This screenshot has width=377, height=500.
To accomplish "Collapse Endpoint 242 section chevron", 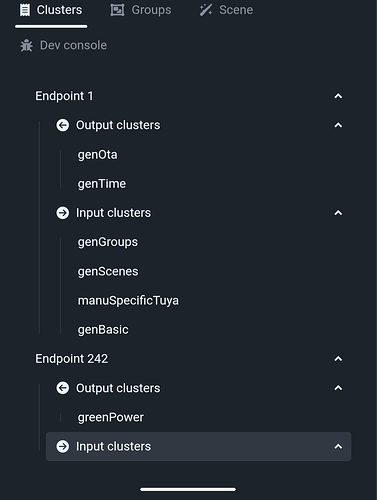I will click(x=338, y=359).
